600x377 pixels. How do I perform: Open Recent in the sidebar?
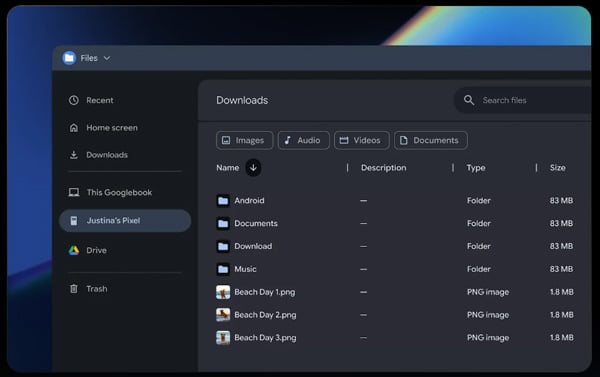click(100, 100)
